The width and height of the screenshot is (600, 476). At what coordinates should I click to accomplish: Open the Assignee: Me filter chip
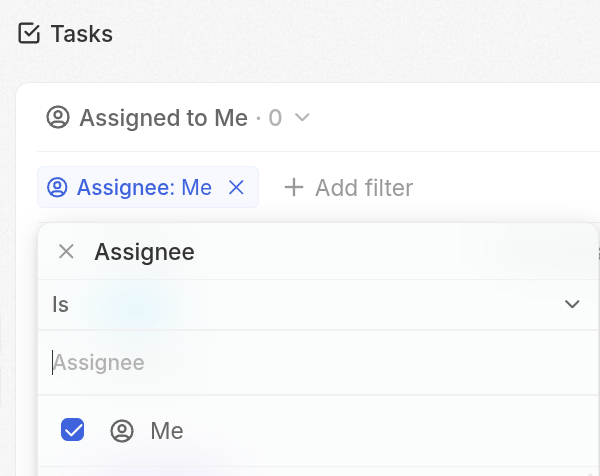143,187
